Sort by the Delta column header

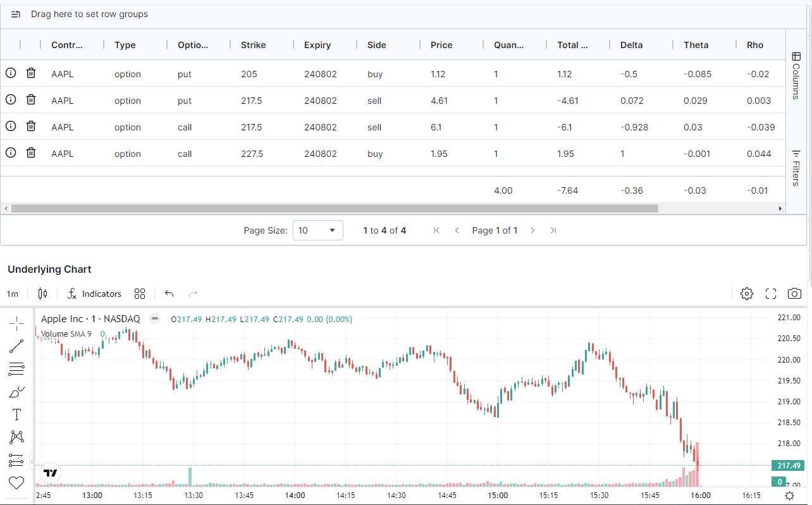(x=631, y=45)
